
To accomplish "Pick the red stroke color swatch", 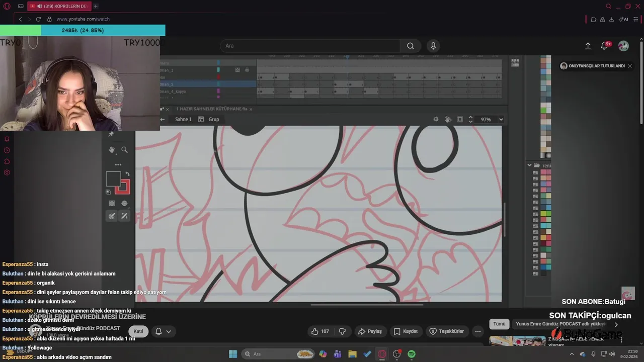I will coord(122,187).
